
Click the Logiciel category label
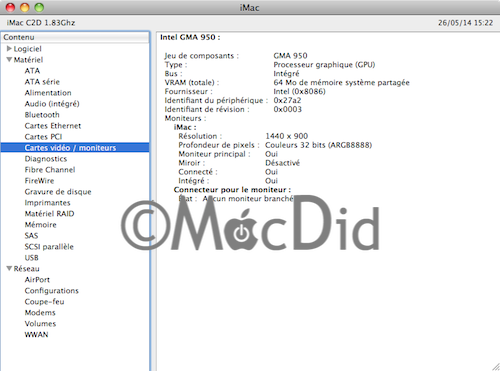[28, 49]
